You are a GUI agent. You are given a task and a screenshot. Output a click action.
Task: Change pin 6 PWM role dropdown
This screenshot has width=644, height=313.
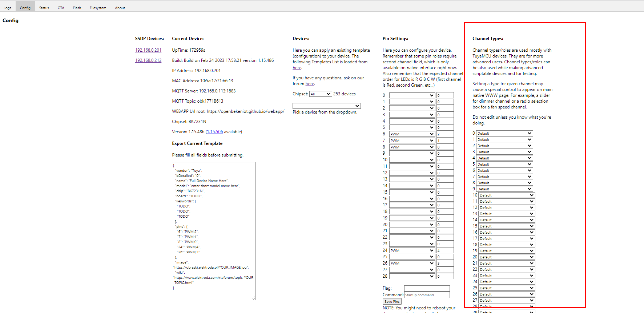click(x=412, y=134)
